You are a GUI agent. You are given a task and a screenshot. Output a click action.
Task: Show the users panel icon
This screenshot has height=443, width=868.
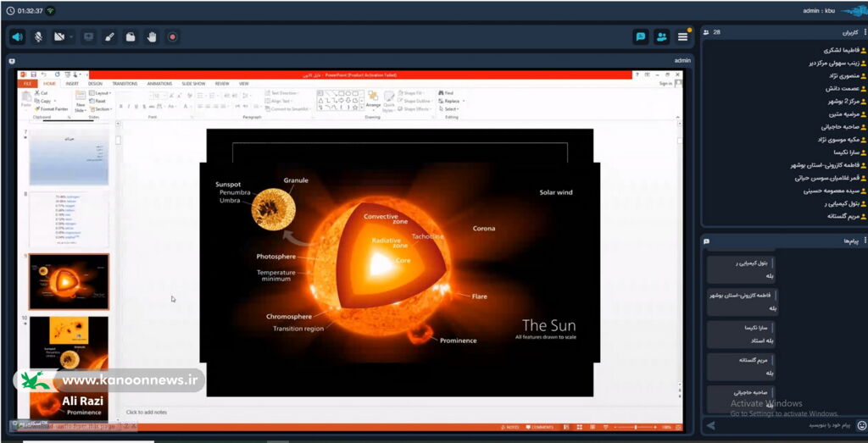[x=661, y=37]
